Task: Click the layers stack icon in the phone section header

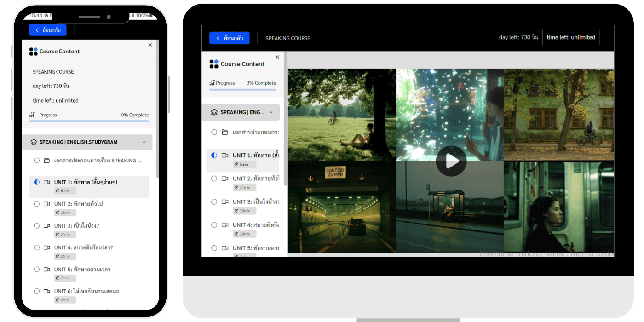Action: pyautogui.click(x=34, y=142)
